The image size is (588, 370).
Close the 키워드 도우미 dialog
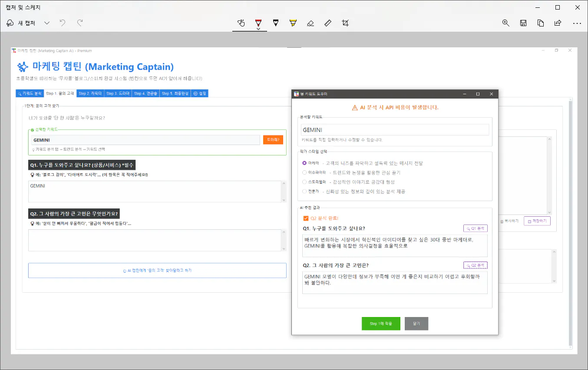pos(492,94)
